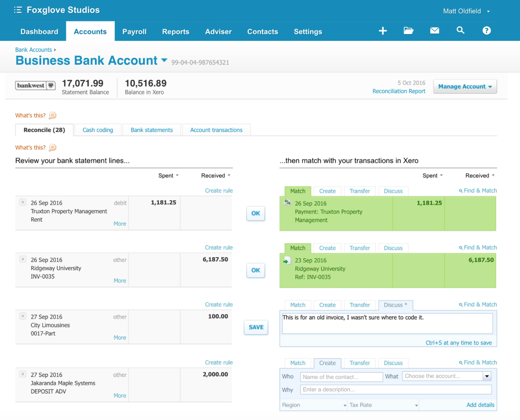
Task: Open the global search icon
Action: coord(460,30)
